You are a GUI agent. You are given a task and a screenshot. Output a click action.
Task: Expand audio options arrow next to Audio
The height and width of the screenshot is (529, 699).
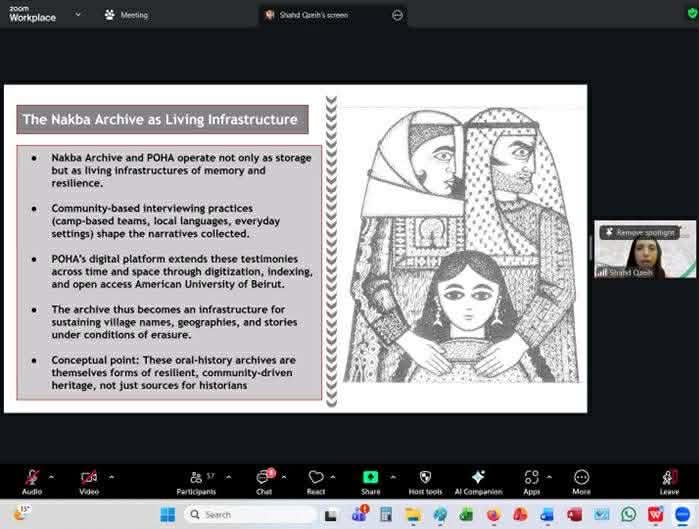(52, 477)
